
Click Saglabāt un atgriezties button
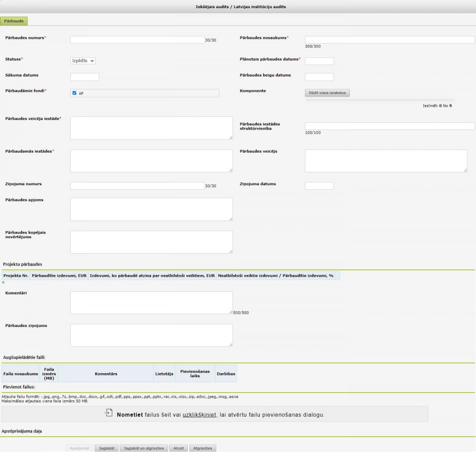coord(144,448)
